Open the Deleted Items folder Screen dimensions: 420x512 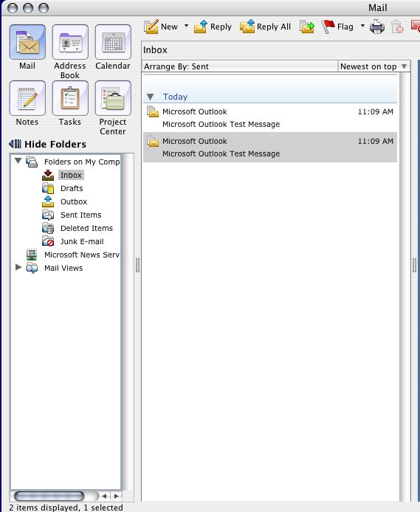tap(86, 228)
